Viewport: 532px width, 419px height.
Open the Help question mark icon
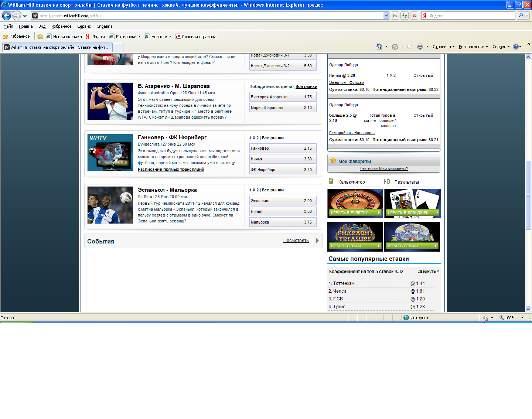pyautogui.click(x=516, y=47)
